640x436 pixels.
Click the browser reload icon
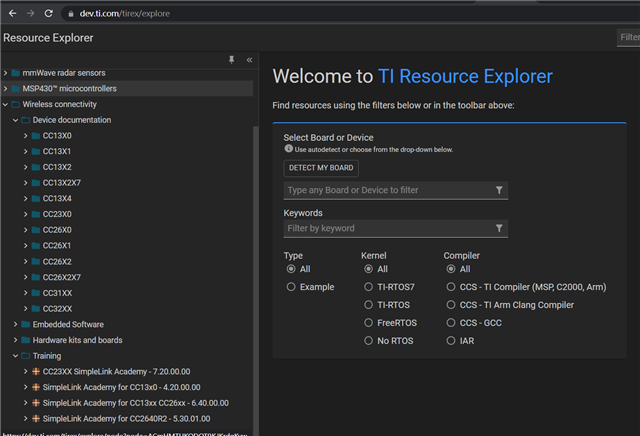[48, 13]
